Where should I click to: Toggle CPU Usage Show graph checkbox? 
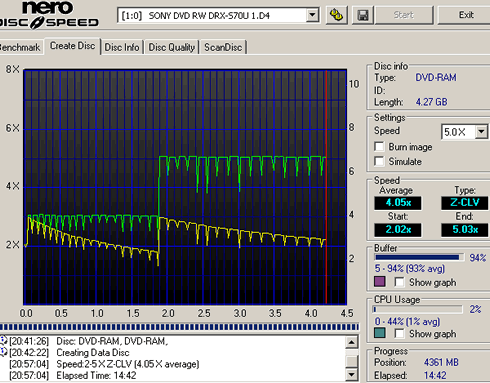click(x=399, y=333)
